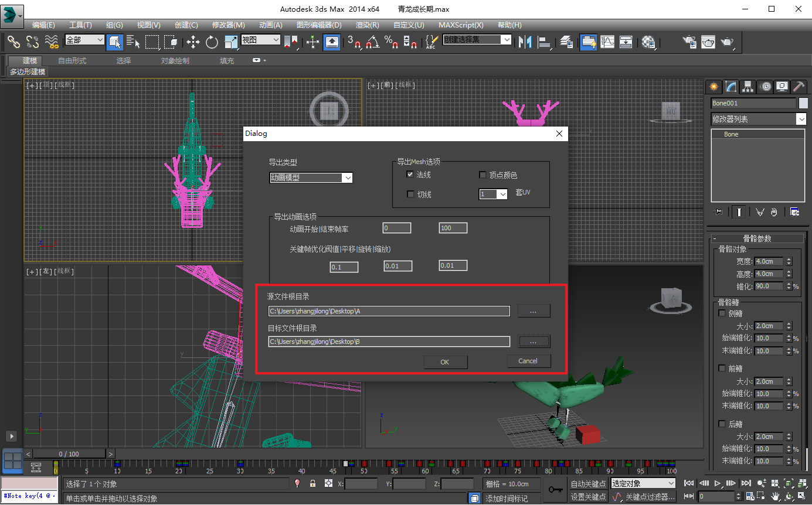Viewport: 812px width, 505px height.
Task: Open the Curve Editor
Action: click(607, 42)
